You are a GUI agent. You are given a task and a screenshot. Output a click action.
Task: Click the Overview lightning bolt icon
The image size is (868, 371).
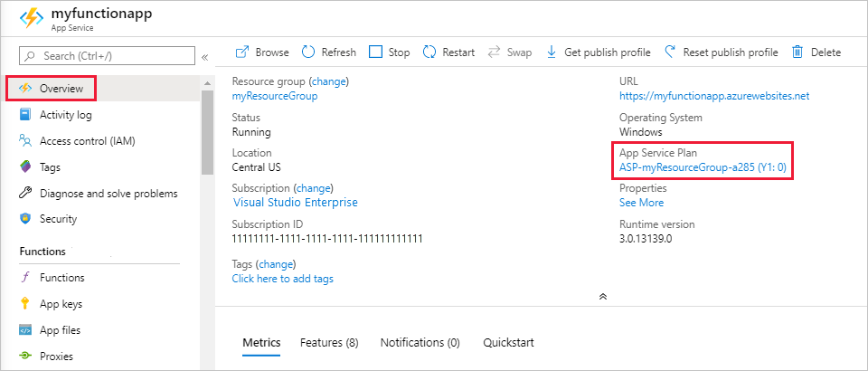[25, 88]
